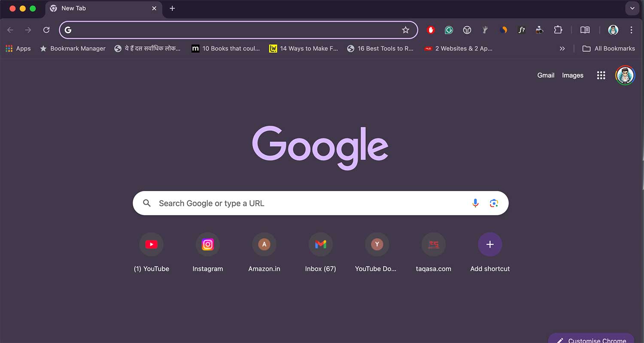Click the Chrome profile avatar
Viewport: 644px width, 343px height.
[613, 30]
